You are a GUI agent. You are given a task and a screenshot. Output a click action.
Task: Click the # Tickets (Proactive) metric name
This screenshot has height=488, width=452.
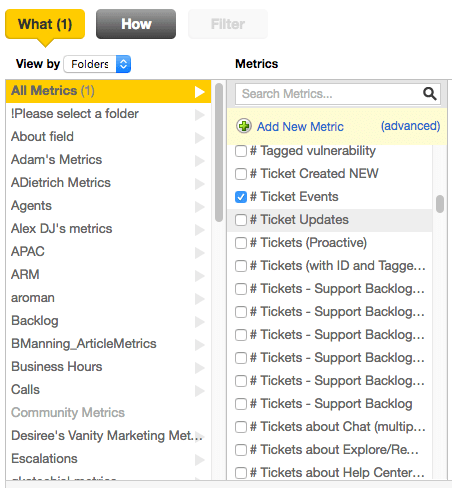point(308,243)
